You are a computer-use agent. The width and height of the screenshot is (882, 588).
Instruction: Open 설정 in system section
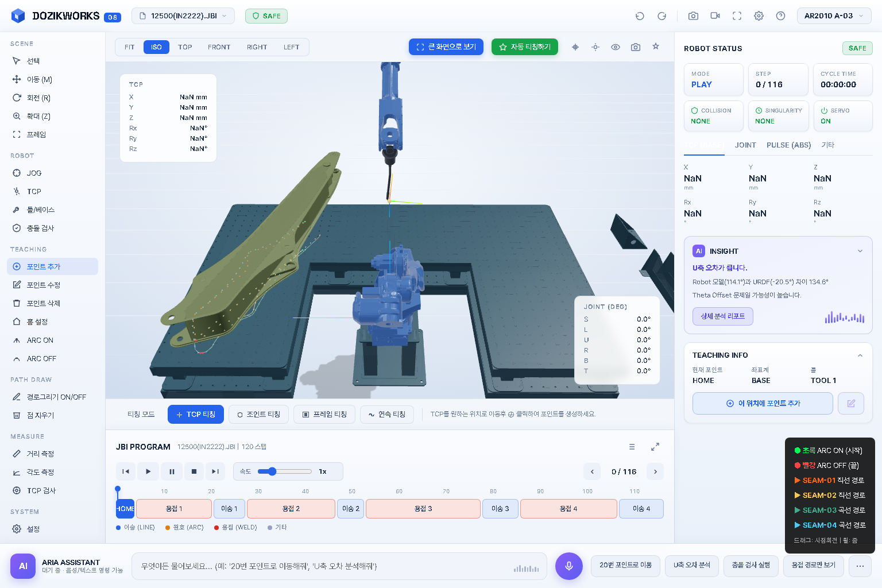pos(52,529)
